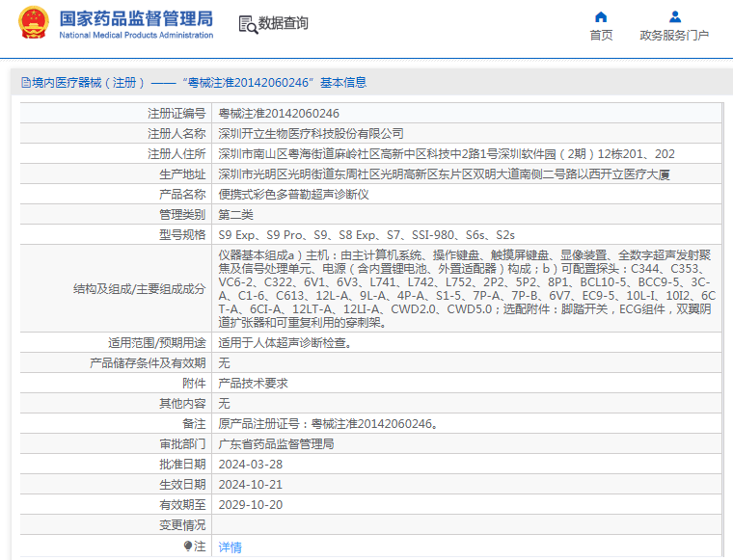Select the 生产地址 address value
The height and width of the screenshot is (560, 733).
click(444, 174)
